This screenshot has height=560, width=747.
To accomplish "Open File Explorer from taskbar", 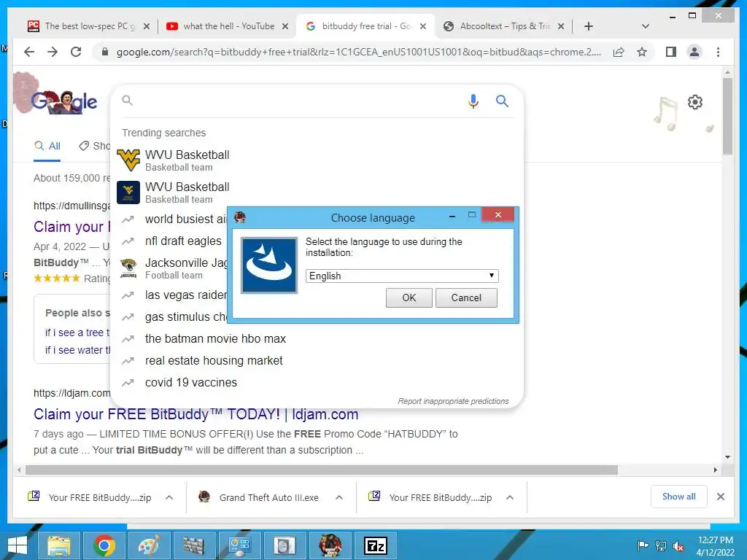I will point(58,545).
